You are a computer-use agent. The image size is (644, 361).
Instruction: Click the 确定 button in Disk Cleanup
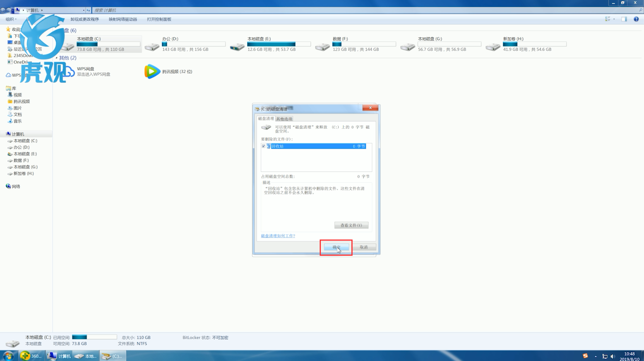(x=336, y=247)
